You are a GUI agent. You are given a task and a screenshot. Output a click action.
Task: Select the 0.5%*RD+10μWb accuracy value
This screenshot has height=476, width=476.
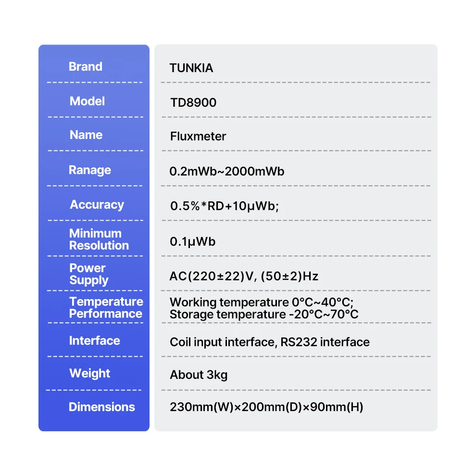click(225, 206)
